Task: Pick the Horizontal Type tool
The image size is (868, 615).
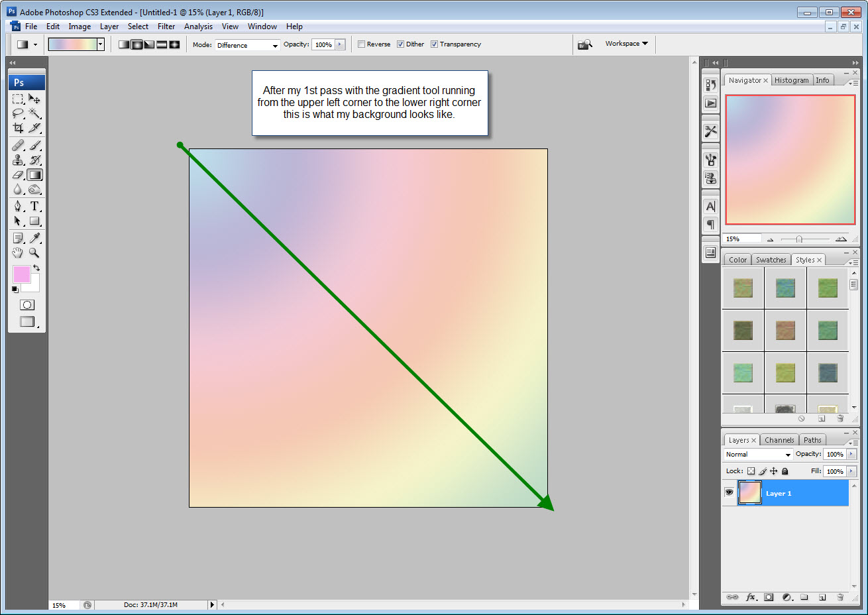Action: coord(34,206)
